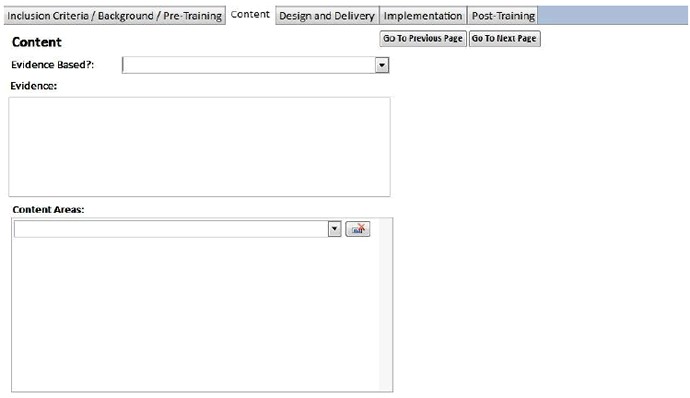Open the Design and Delivery tab
The height and width of the screenshot is (398, 690).
pyautogui.click(x=327, y=16)
